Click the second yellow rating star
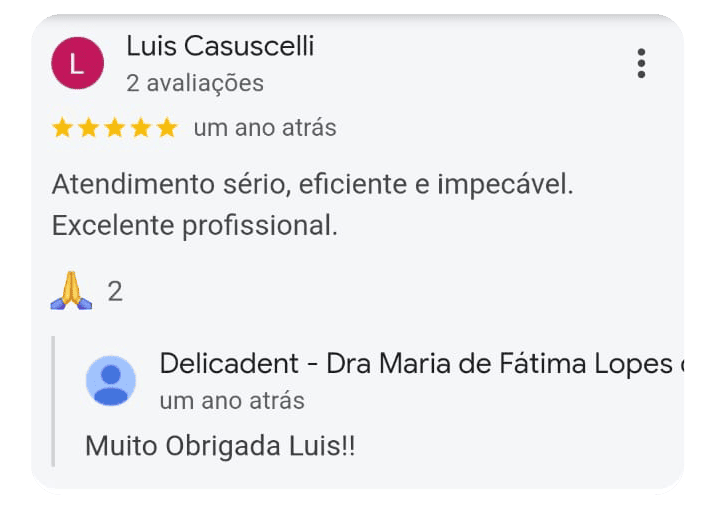The width and height of the screenshot is (717, 509). [x=88, y=128]
